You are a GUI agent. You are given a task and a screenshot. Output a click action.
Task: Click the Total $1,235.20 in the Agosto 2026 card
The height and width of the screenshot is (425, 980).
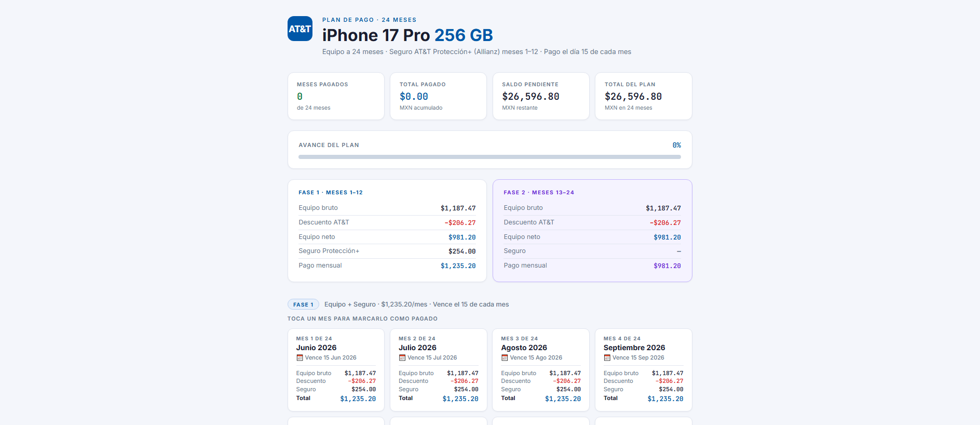tap(563, 399)
